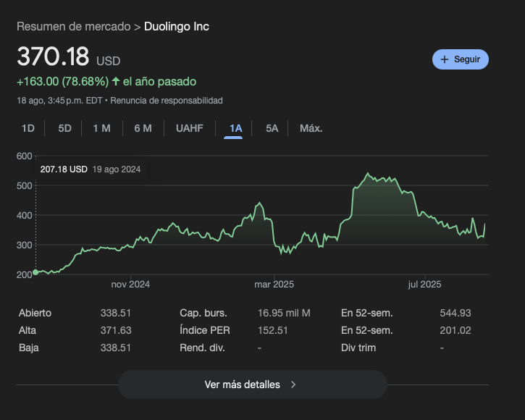The image size is (525, 420).
Task: Choose the UAHF range tab
Action: (190, 128)
